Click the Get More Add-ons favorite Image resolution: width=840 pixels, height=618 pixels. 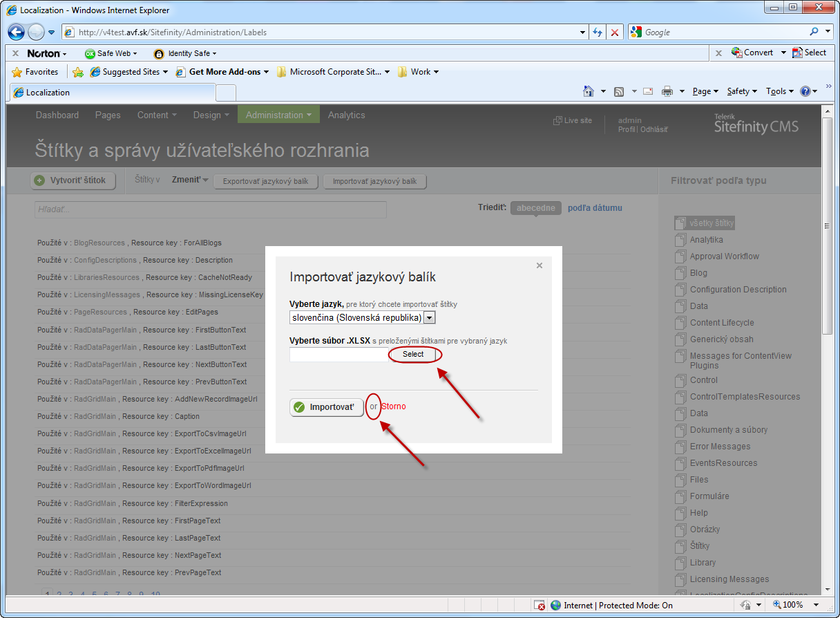click(222, 72)
